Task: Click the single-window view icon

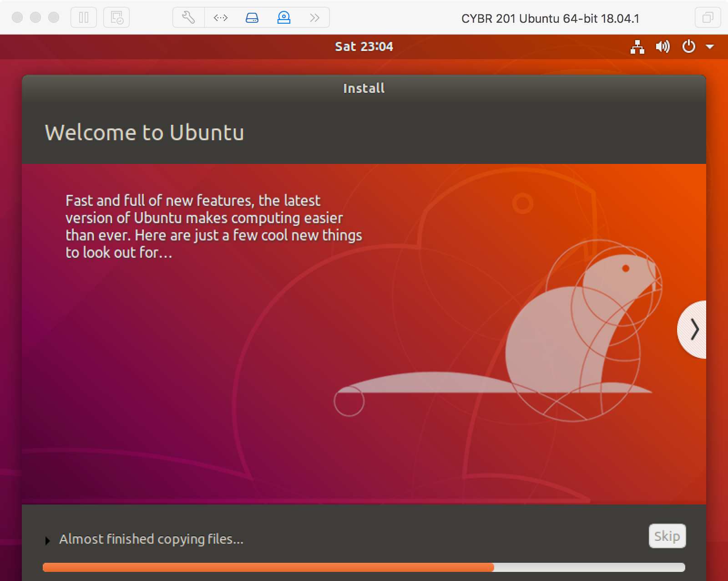Action: [x=708, y=18]
